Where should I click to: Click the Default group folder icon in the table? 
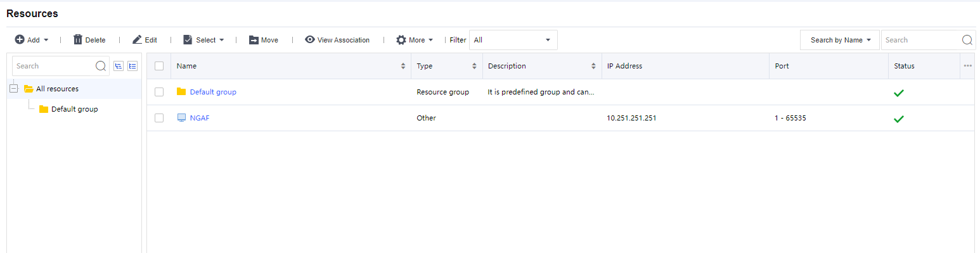[x=181, y=92]
